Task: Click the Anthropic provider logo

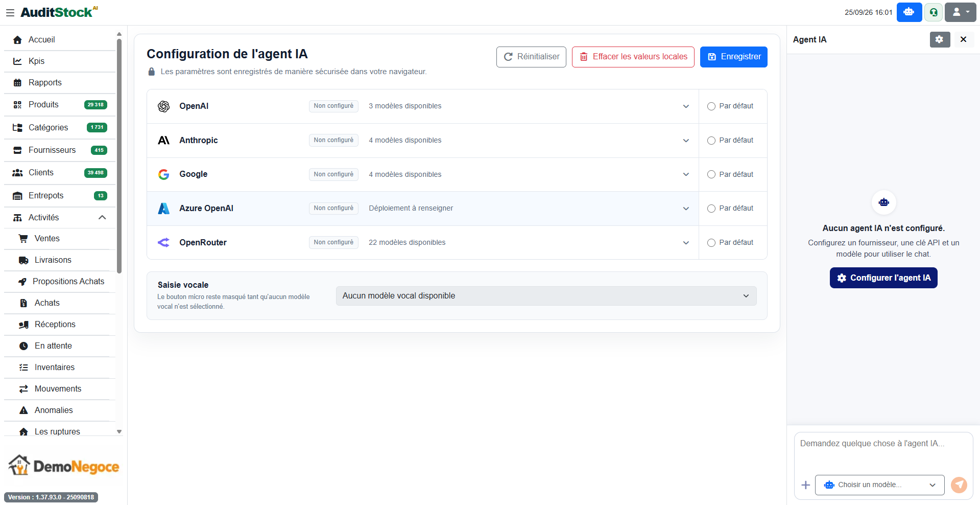Action: tap(163, 141)
